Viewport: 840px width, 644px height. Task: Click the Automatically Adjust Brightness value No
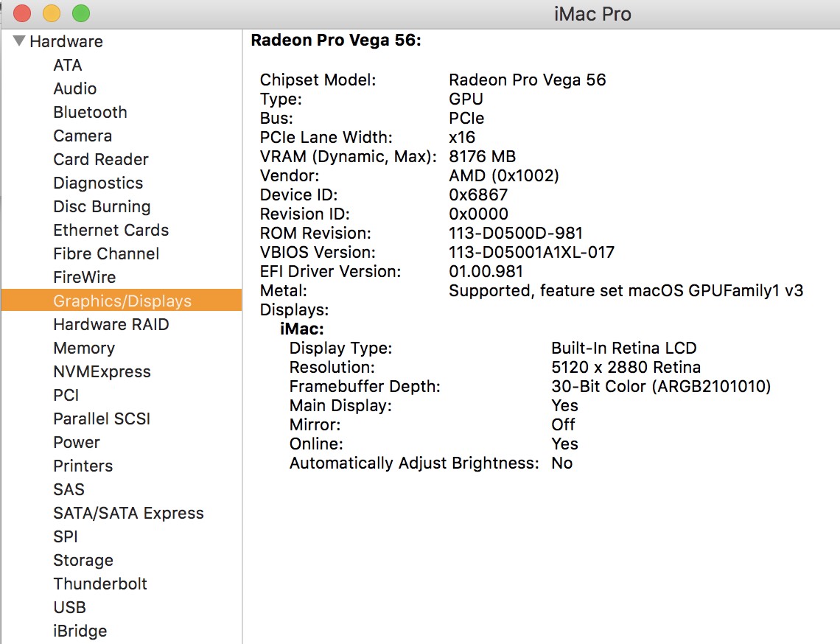tap(562, 463)
